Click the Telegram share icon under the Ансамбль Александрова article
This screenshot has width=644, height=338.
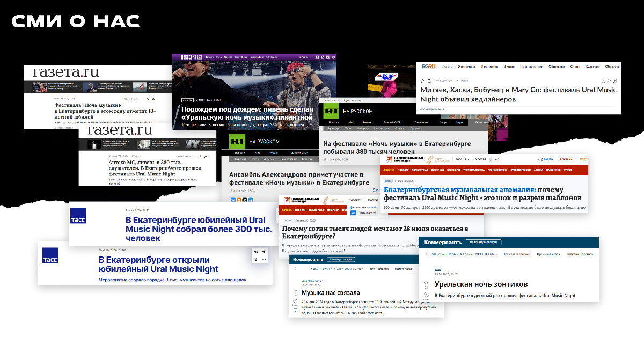(251, 200)
